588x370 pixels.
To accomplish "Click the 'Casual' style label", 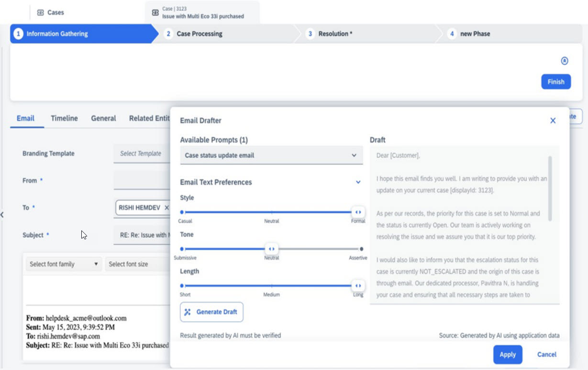I will (185, 221).
